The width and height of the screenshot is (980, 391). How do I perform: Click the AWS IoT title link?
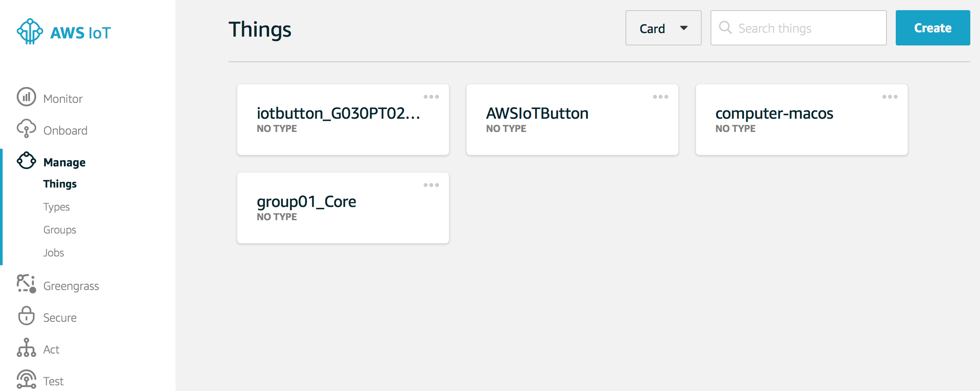(80, 33)
